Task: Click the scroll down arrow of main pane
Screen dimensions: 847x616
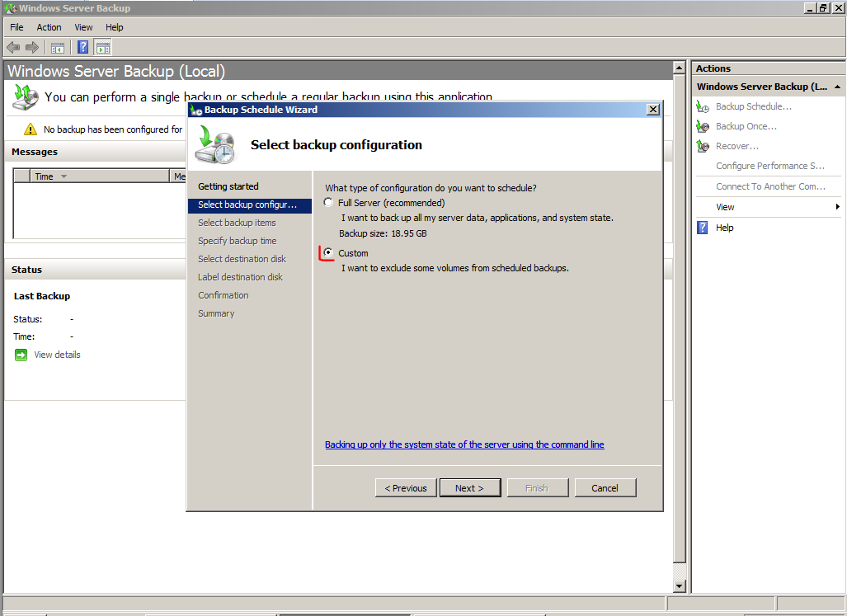Action: tap(679, 585)
